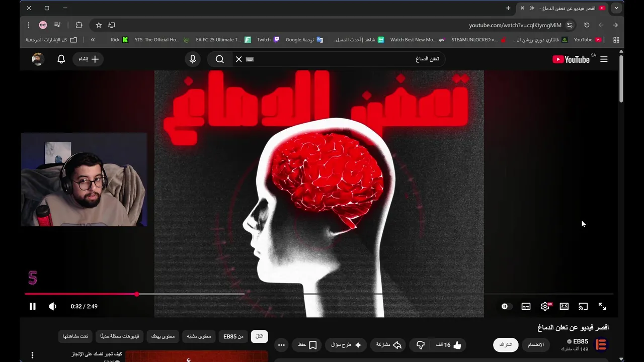Open the Chrome three-dot menu

click(29, 25)
